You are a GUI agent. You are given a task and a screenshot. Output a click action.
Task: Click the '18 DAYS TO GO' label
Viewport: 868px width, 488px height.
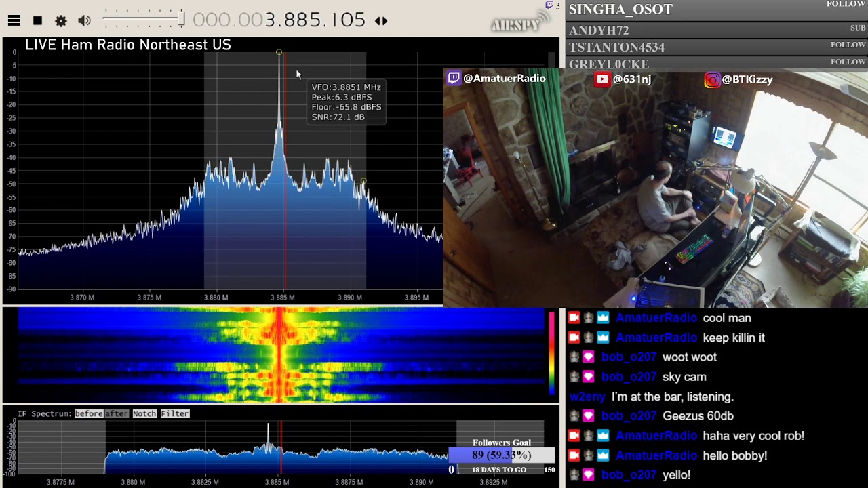click(499, 470)
